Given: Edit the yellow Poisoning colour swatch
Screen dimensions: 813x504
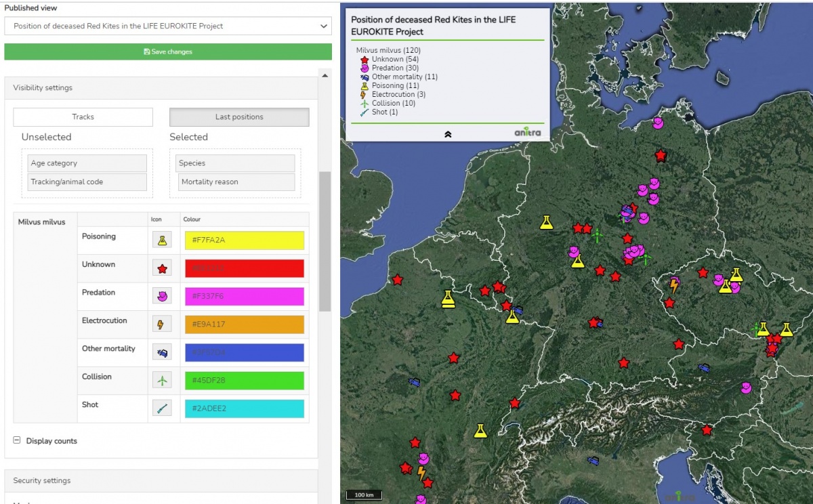Looking at the screenshot, I should pos(244,240).
